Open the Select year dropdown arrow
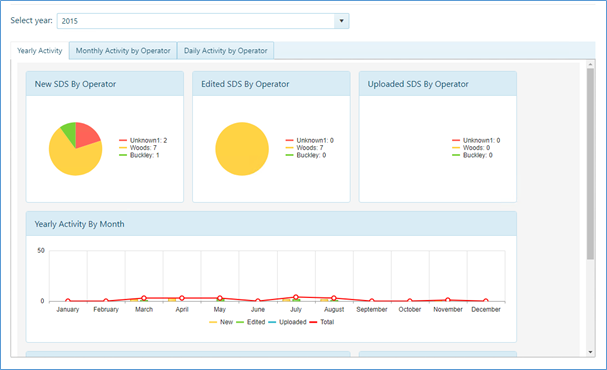The image size is (607, 370). click(341, 21)
